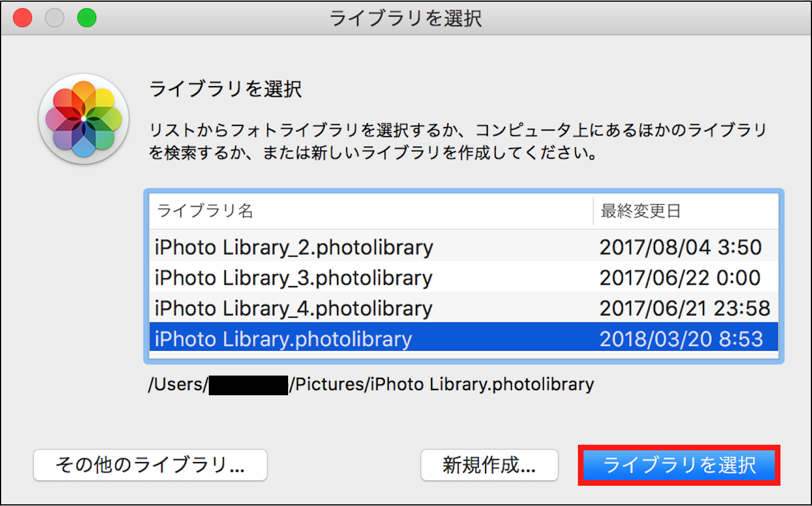Click the 2017/06/21 23:58 date cell
This screenshot has width=812, height=506.
click(684, 308)
